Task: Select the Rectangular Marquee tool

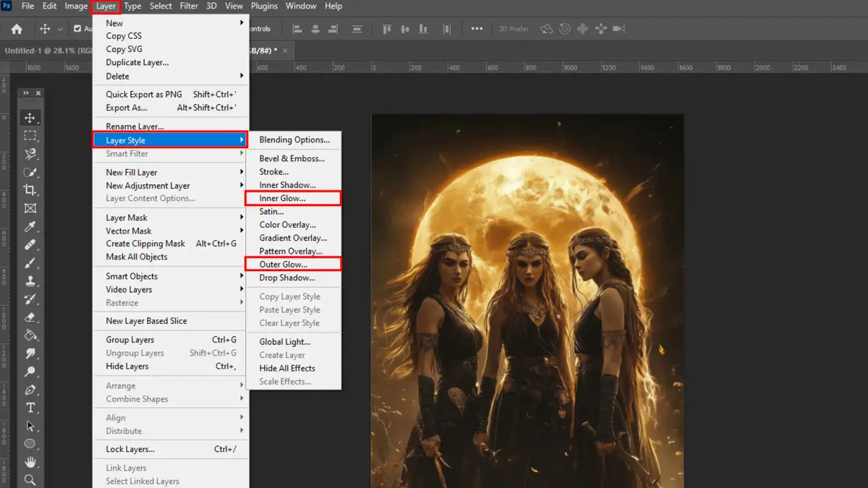Action: click(x=30, y=136)
